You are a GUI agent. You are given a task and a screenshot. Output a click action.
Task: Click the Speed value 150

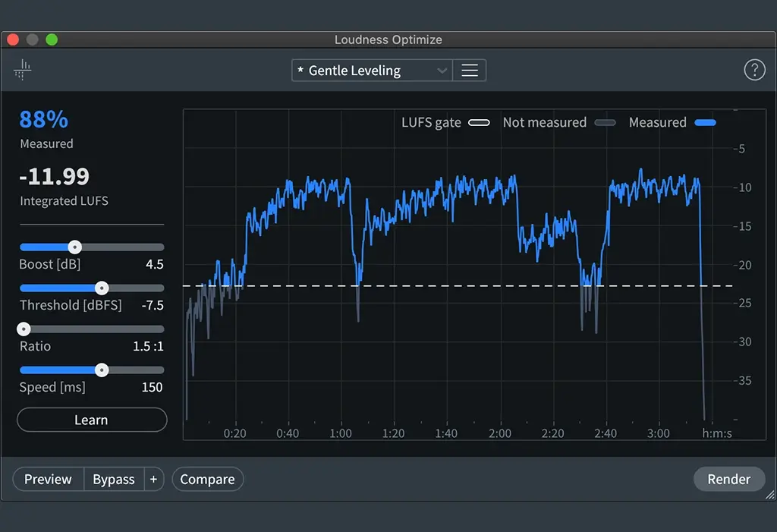tap(152, 387)
